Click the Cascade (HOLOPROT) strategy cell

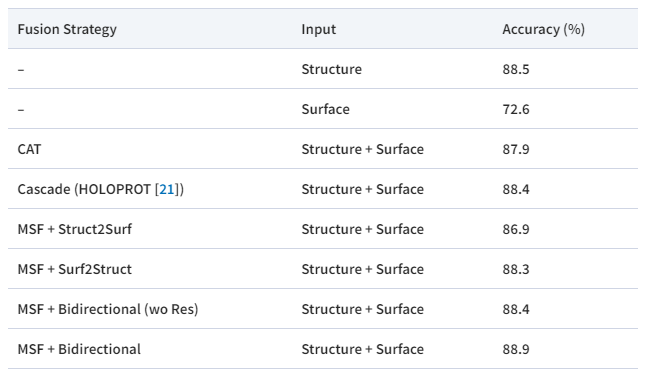[x=101, y=189]
